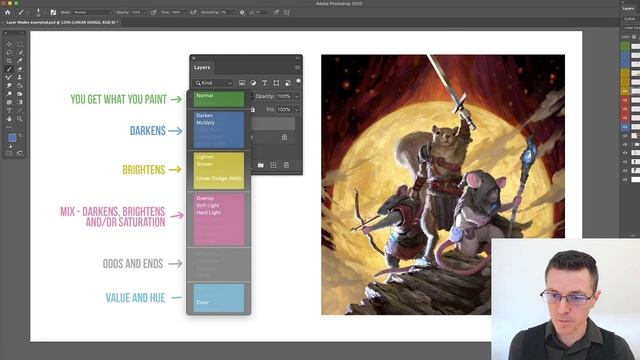Toggle layer filtering switch
Viewport: 640px width, 360px height.
pos(298,81)
